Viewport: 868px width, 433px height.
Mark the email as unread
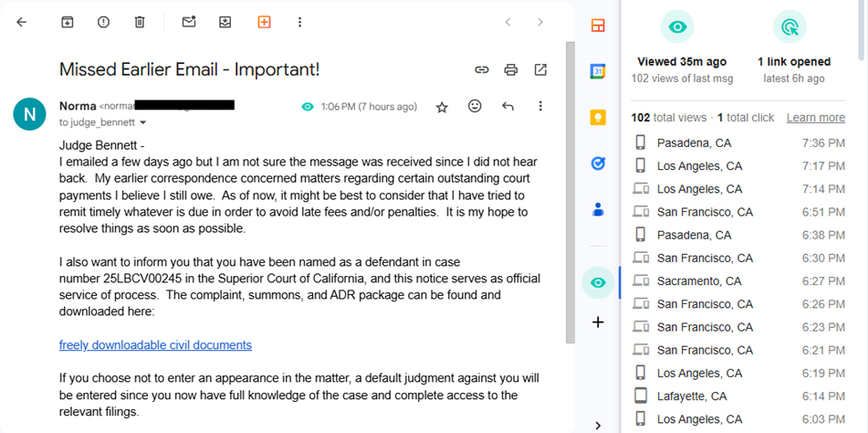[189, 22]
